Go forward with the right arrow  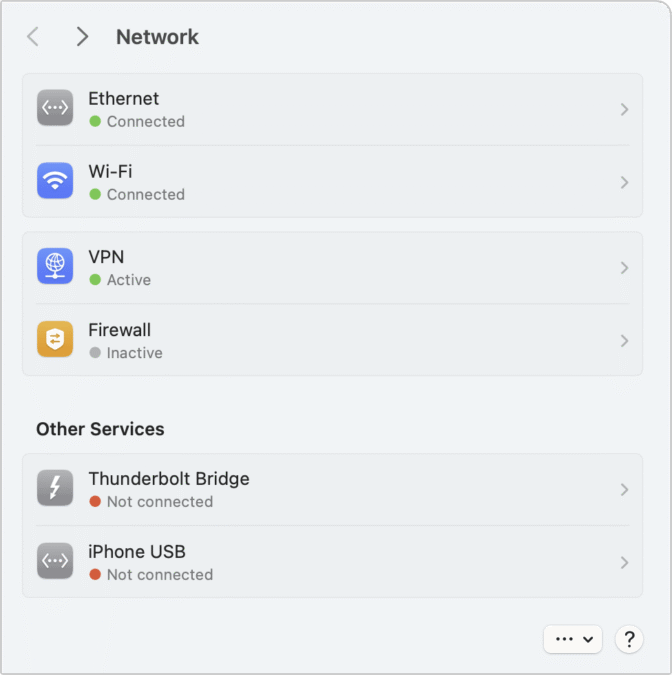tap(82, 36)
